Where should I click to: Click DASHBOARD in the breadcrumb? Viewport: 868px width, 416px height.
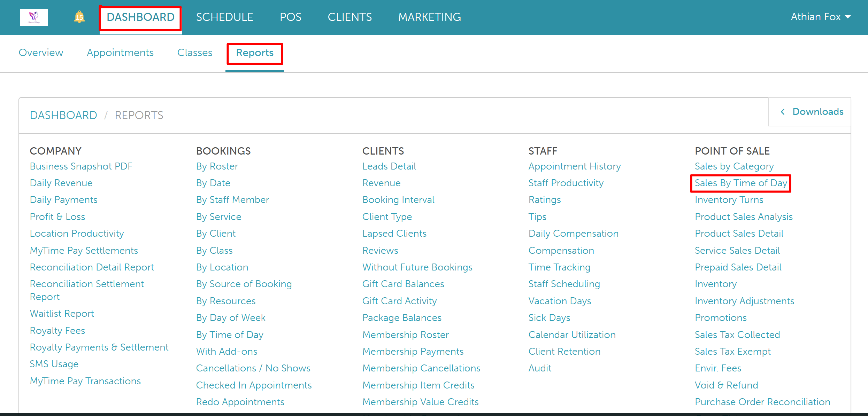[x=63, y=115]
